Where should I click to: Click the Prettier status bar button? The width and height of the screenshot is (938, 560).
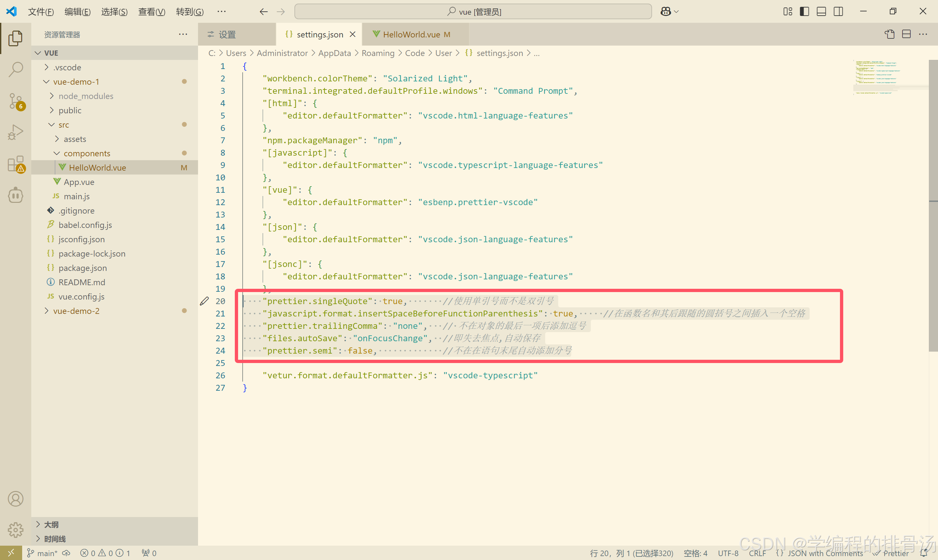pyautogui.click(x=891, y=553)
